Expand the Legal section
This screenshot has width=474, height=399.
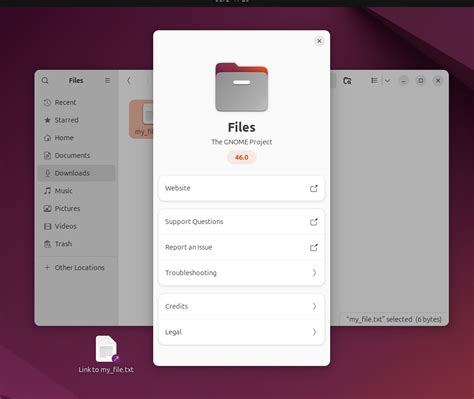241,332
